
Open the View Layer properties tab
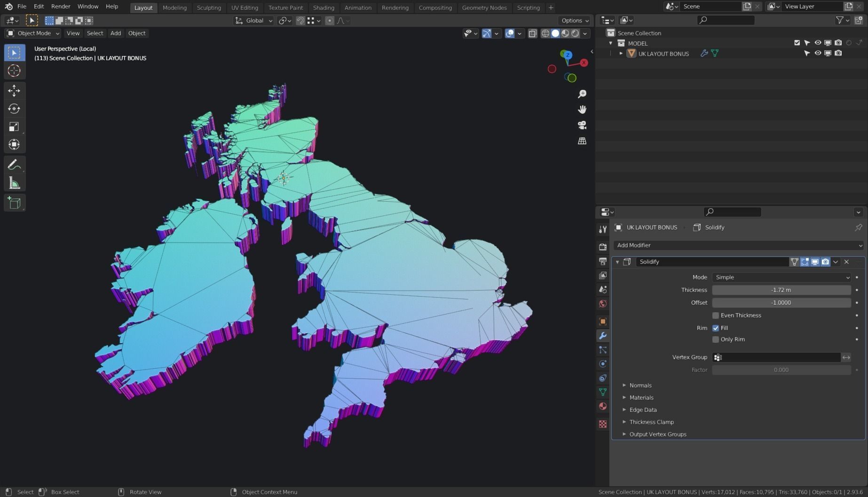click(x=603, y=275)
